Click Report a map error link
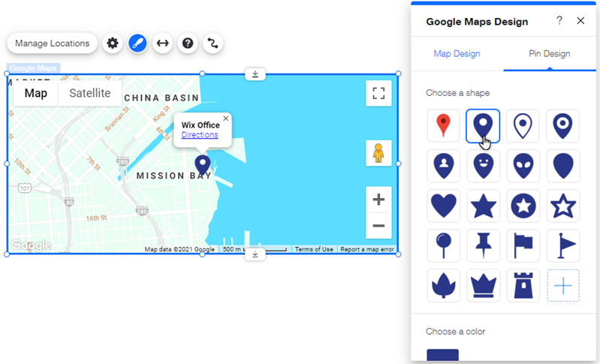 (367, 249)
